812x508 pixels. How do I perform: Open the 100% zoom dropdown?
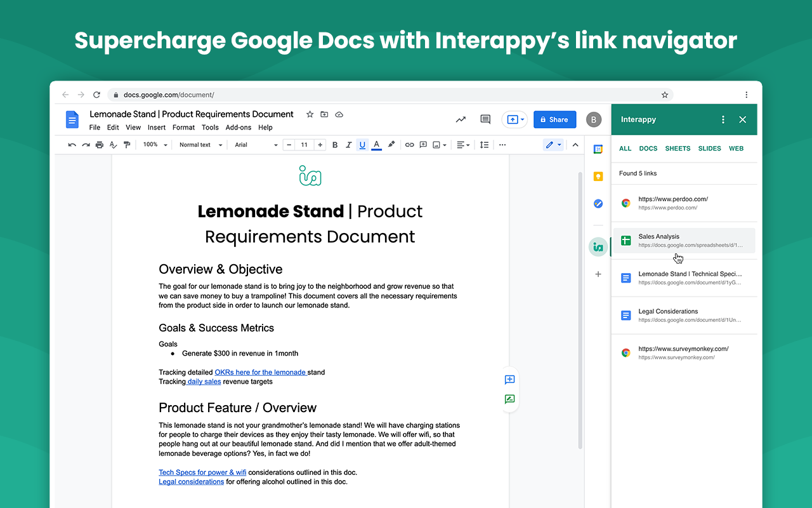coord(155,145)
